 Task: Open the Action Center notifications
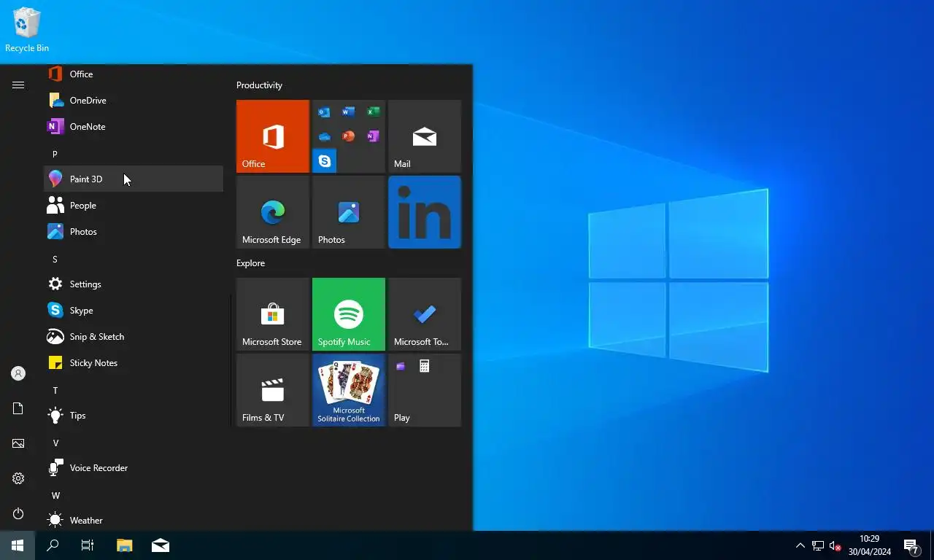pyautogui.click(x=911, y=545)
